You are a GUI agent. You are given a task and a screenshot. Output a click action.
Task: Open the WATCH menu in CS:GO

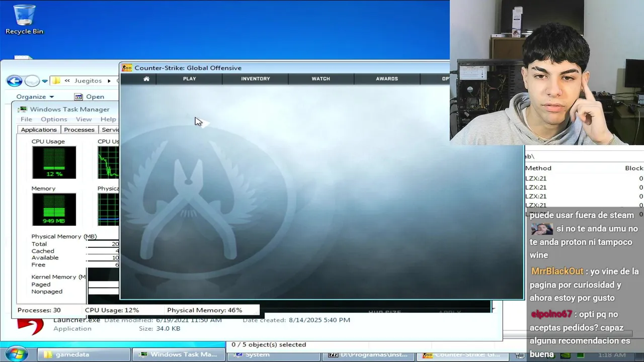[320, 78]
